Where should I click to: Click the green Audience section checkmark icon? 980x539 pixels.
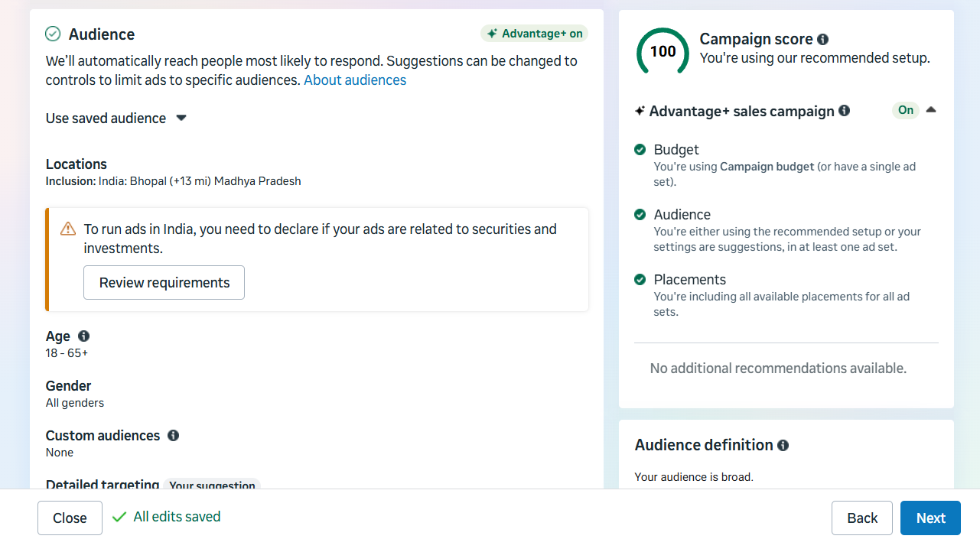click(53, 34)
